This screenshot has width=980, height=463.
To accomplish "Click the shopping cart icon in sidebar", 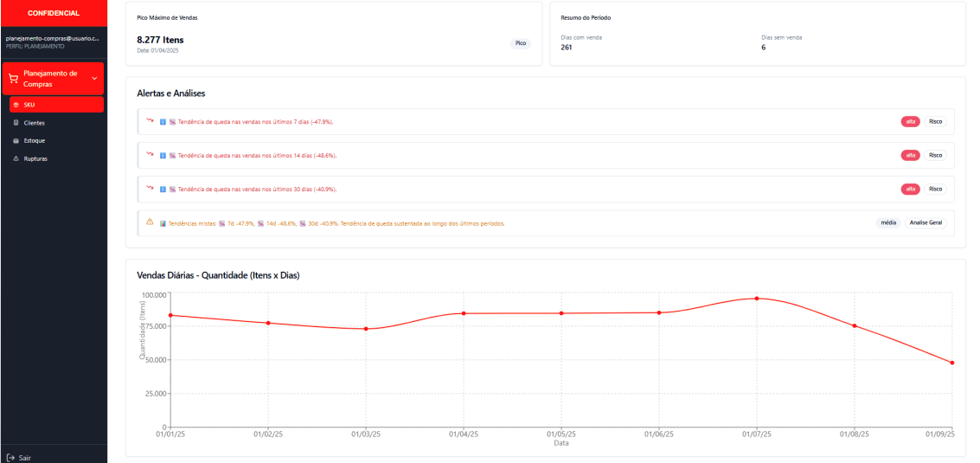I will coord(13,79).
